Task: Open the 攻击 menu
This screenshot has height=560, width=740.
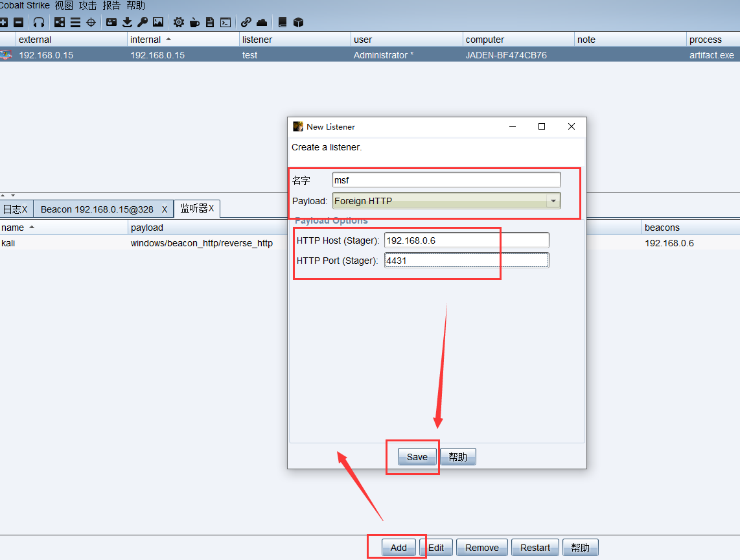Action: [87, 5]
